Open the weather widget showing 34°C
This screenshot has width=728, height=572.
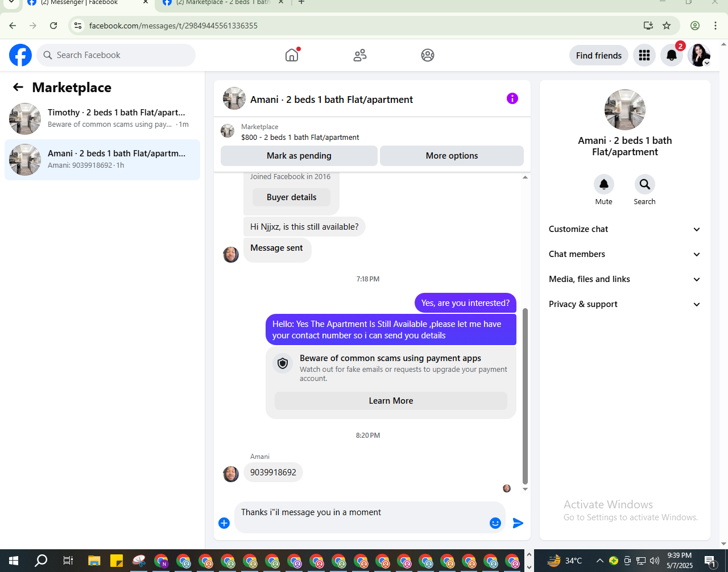565,561
